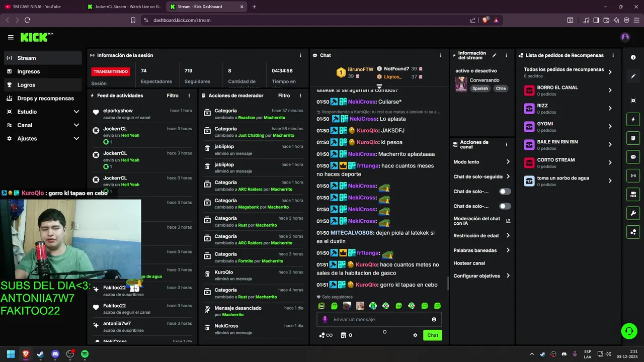
Task: Select the pencil icon in right sidebar
Action: click(633, 76)
